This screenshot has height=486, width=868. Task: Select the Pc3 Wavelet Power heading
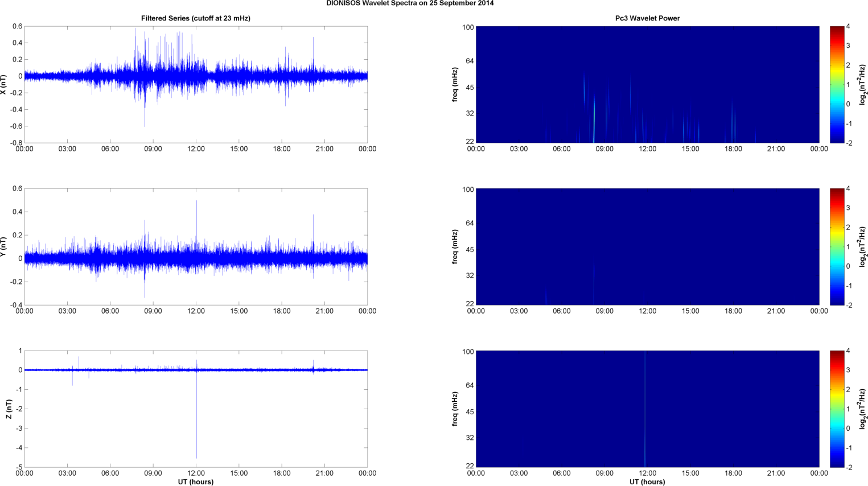coord(647,18)
